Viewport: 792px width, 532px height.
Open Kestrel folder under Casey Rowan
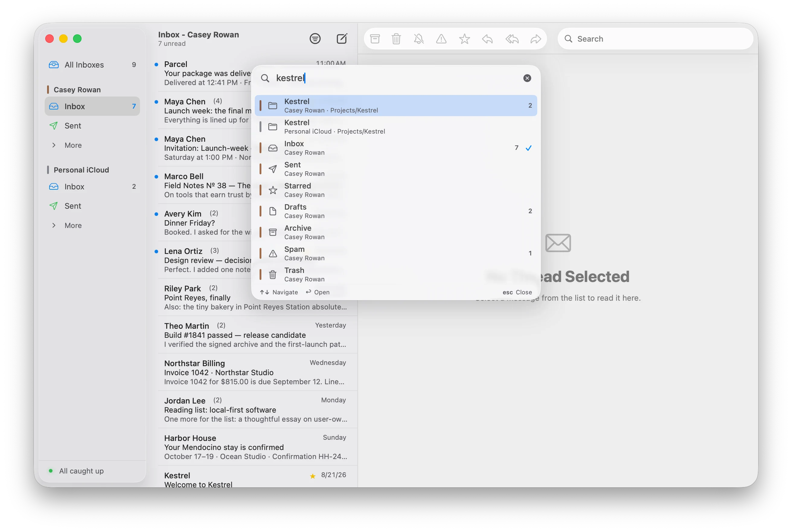(395, 106)
